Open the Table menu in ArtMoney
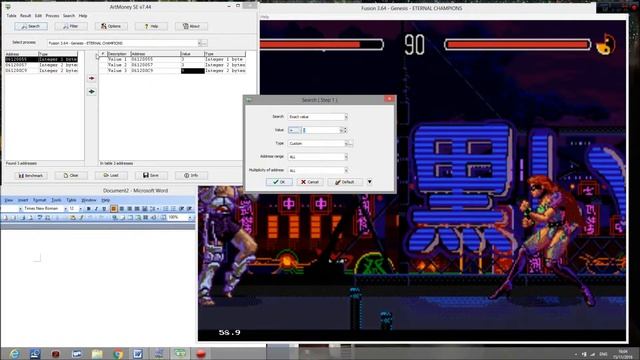Screen dimensions: 640x360 point(11,16)
